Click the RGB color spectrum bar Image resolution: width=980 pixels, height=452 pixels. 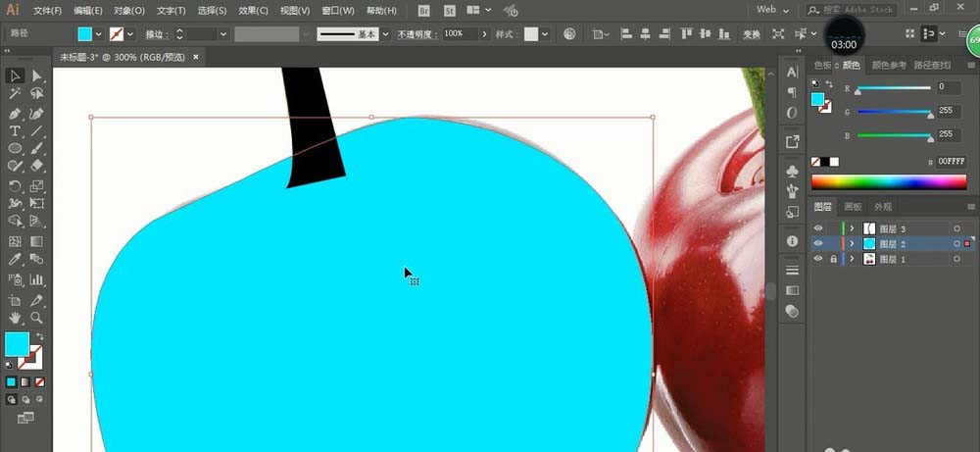889,182
